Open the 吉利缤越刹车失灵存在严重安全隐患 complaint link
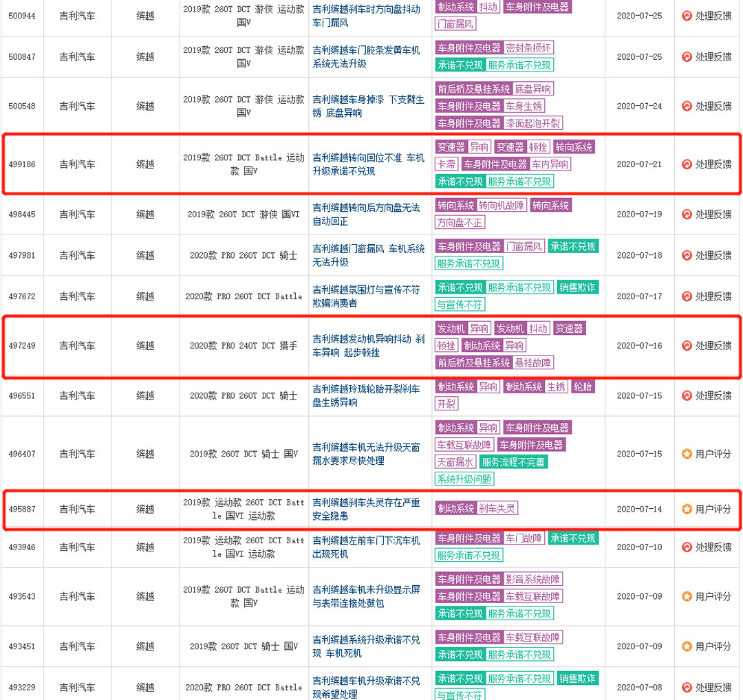 tap(365, 510)
